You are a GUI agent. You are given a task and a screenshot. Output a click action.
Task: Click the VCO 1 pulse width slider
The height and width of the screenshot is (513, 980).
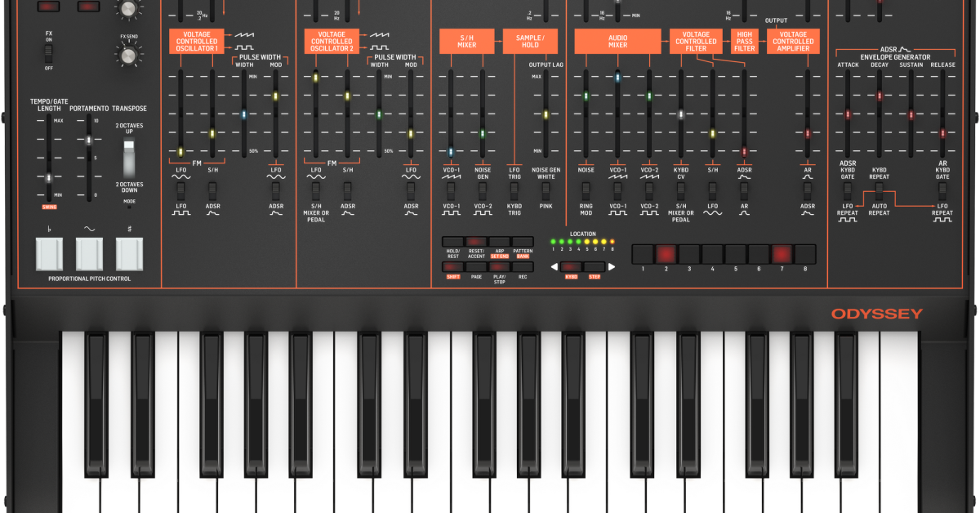[x=244, y=114]
